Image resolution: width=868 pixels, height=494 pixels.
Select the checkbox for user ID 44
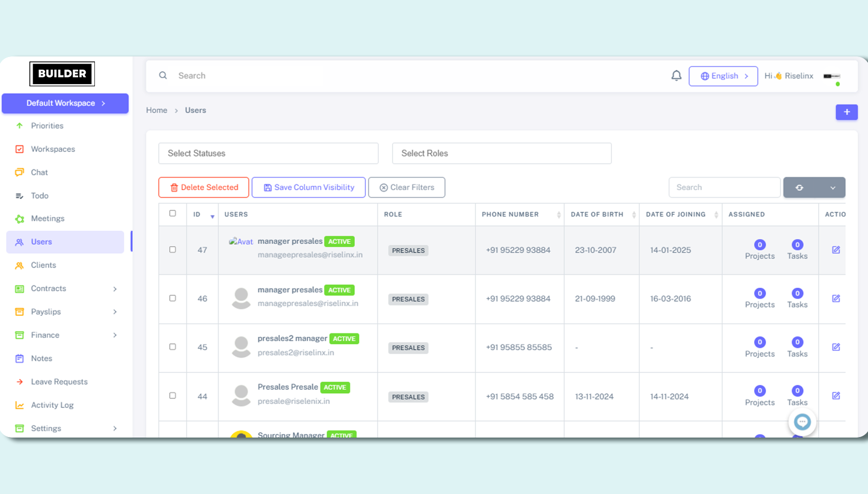coord(173,396)
